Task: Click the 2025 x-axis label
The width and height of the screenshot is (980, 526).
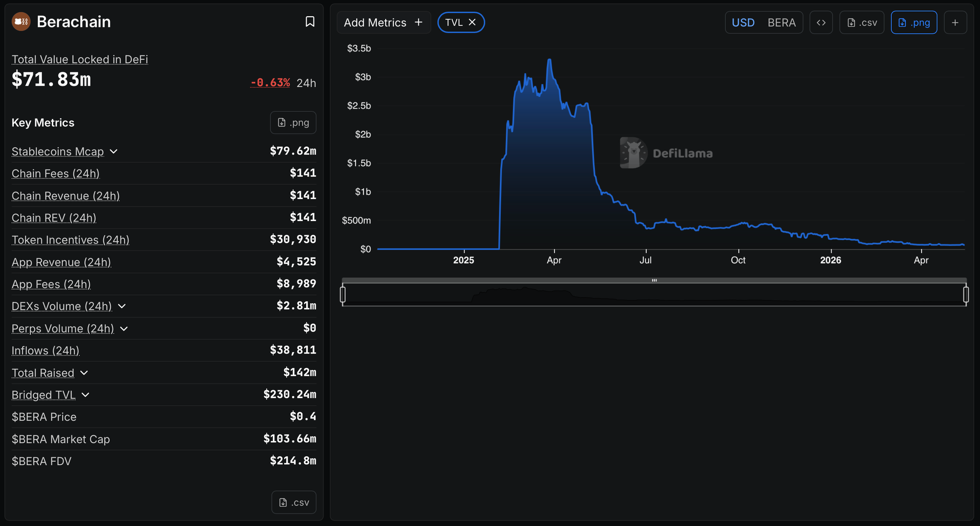Action: point(464,260)
